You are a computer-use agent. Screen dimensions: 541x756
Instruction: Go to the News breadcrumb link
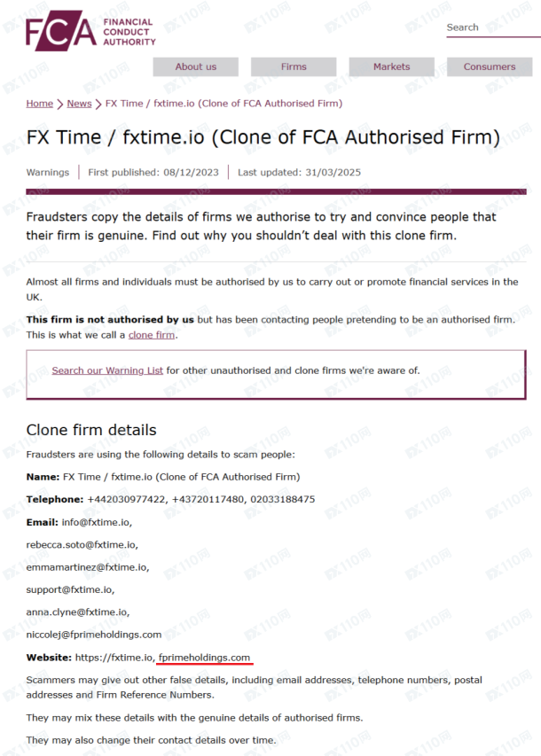tap(79, 103)
